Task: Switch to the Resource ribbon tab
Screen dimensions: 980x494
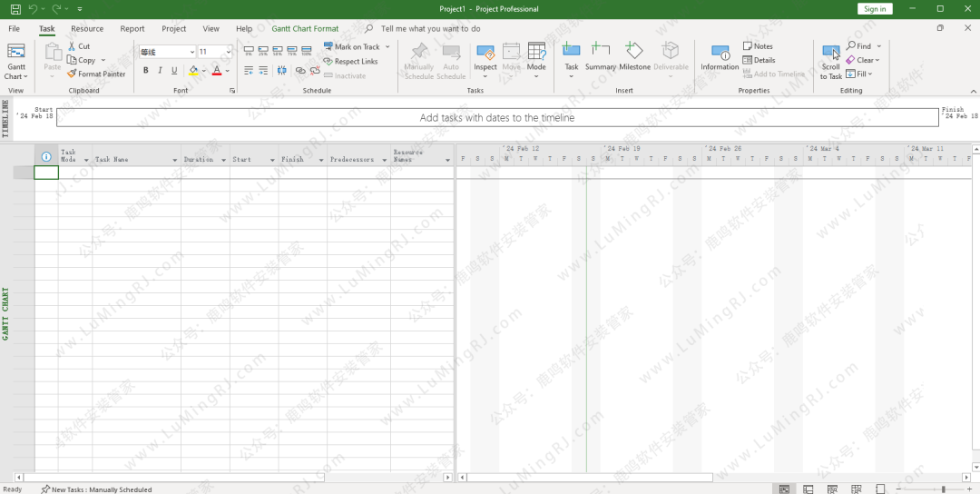Action: (87, 29)
